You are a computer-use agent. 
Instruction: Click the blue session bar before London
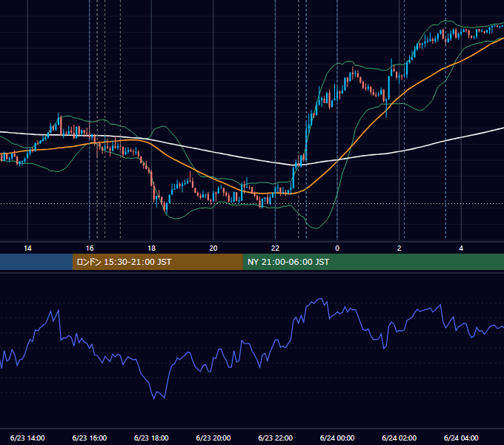click(x=36, y=262)
